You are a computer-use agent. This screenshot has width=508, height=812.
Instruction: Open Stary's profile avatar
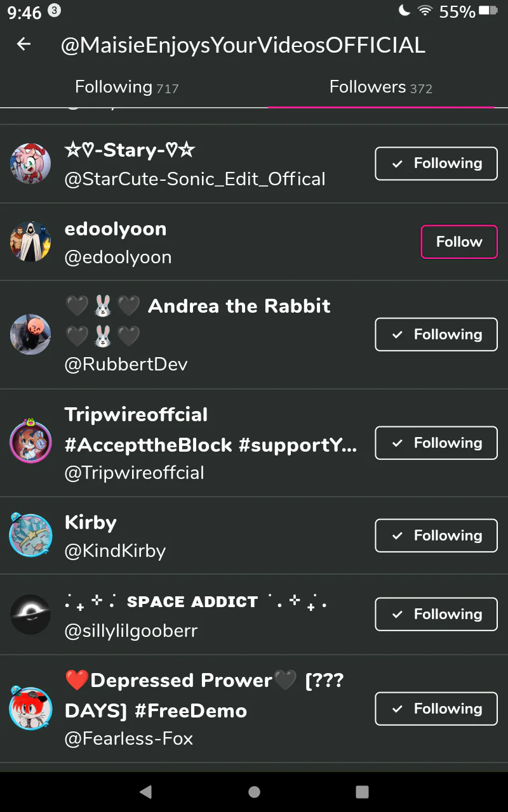(30, 164)
